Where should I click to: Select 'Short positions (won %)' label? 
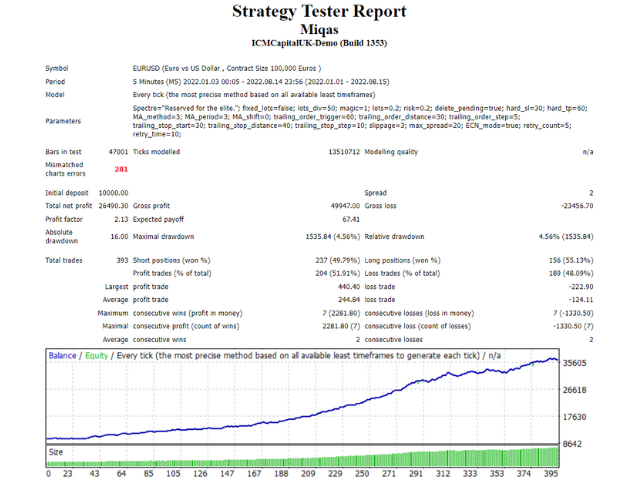pyautogui.click(x=171, y=260)
